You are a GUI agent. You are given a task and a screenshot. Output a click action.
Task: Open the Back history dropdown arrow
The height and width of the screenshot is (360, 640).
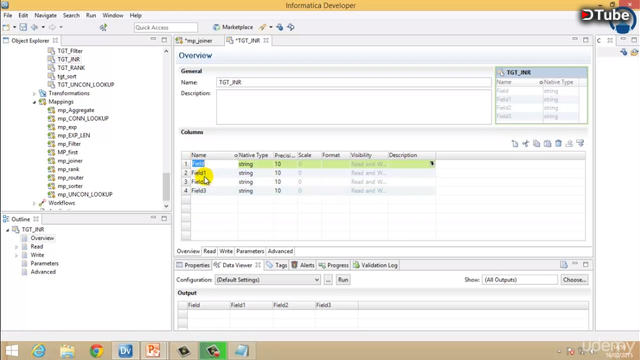pos(43,27)
